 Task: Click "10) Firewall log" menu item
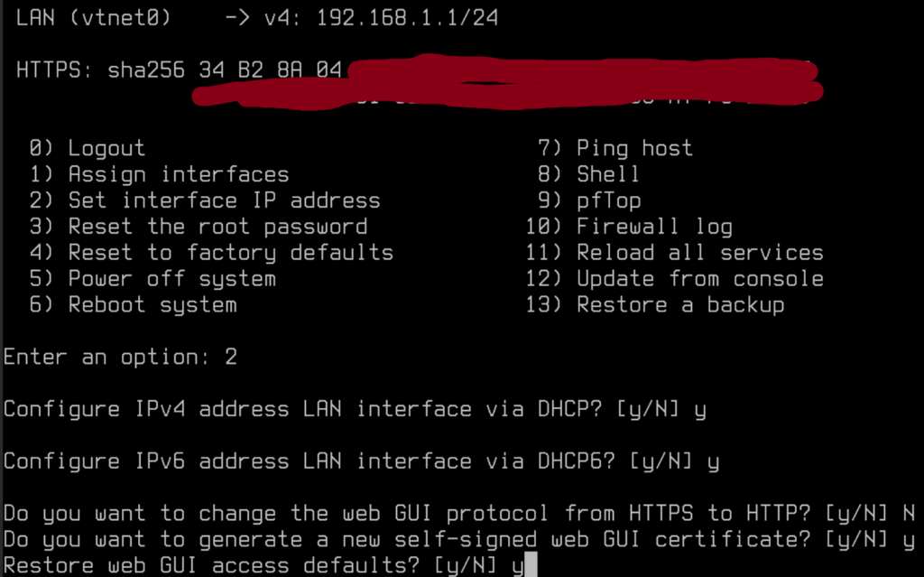[629, 227]
